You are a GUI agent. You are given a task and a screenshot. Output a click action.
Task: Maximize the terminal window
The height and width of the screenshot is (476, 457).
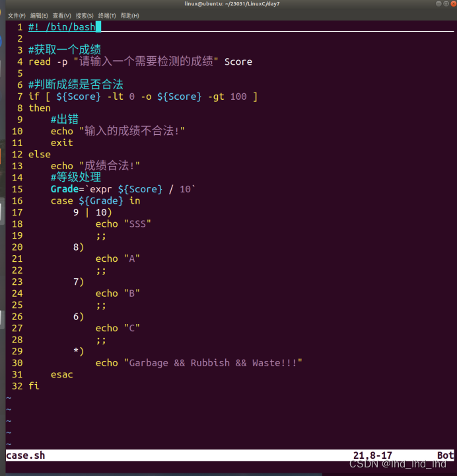[x=446, y=4]
